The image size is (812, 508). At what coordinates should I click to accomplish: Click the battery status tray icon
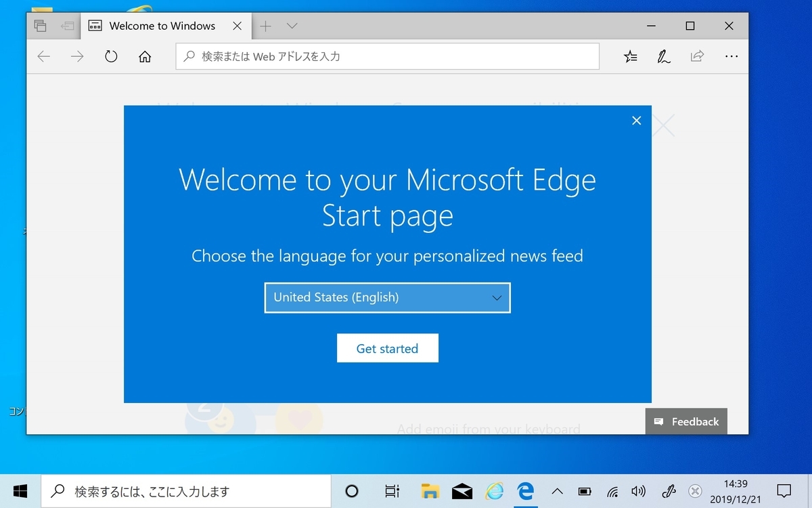coord(585,491)
